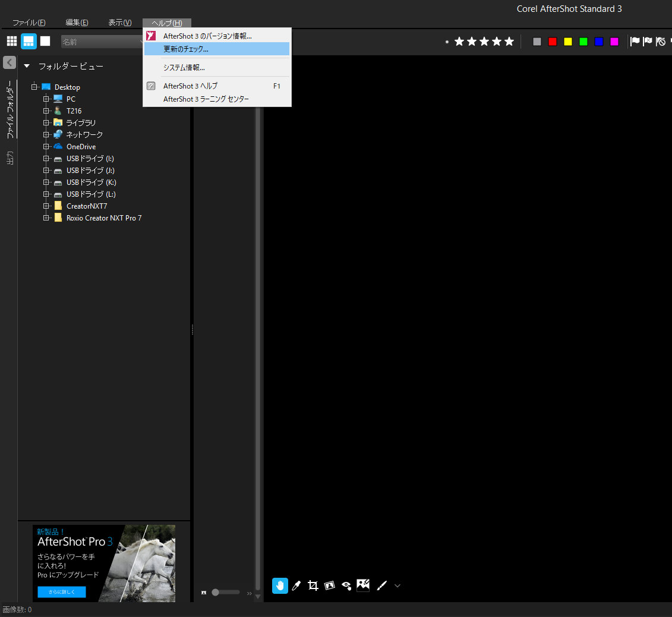Click the OneDrive cloud icon
The height and width of the screenshot is (617, 672).
pos(58,146)
